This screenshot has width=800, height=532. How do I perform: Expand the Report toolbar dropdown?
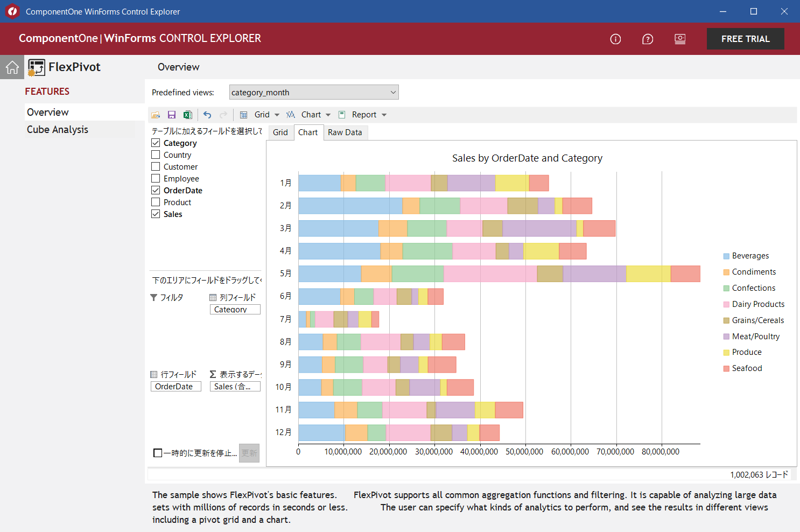384,115
